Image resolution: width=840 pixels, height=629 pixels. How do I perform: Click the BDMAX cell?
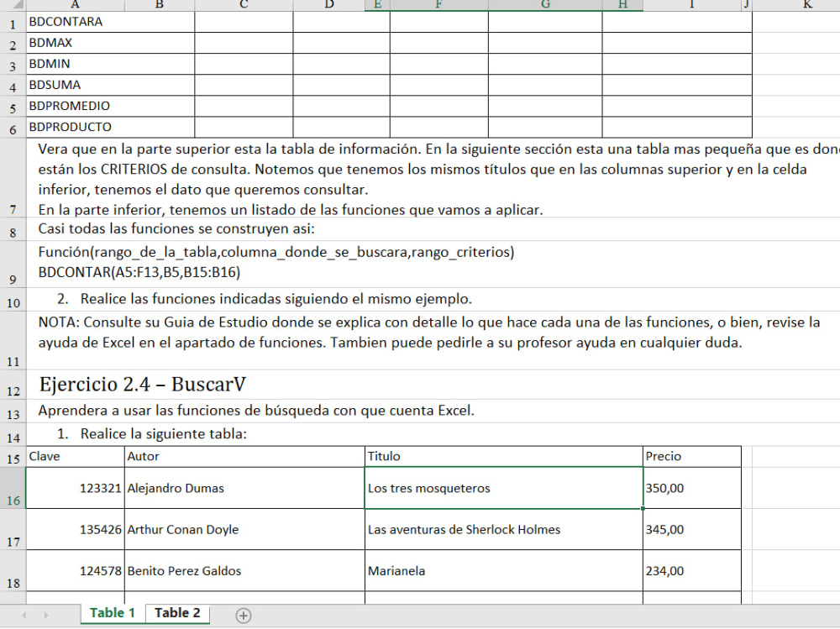(x=110, y=43)
